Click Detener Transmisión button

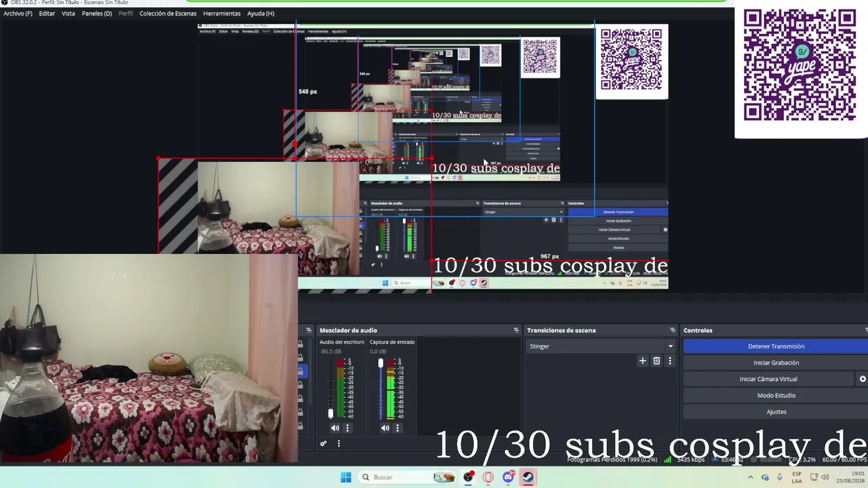[x=776, y=346]
